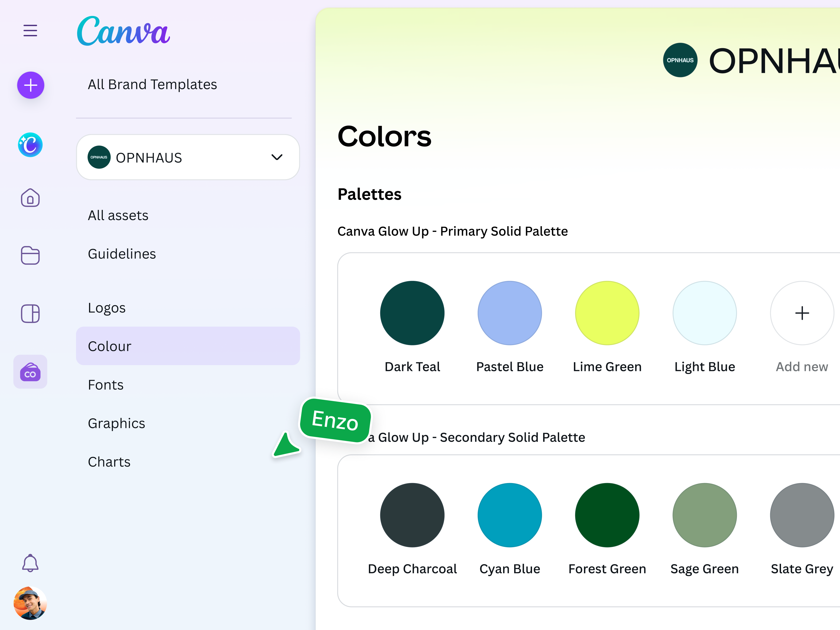This screenshot has height=630, width=840.
Task: Open Guidelines section
Action: point(122,254)
